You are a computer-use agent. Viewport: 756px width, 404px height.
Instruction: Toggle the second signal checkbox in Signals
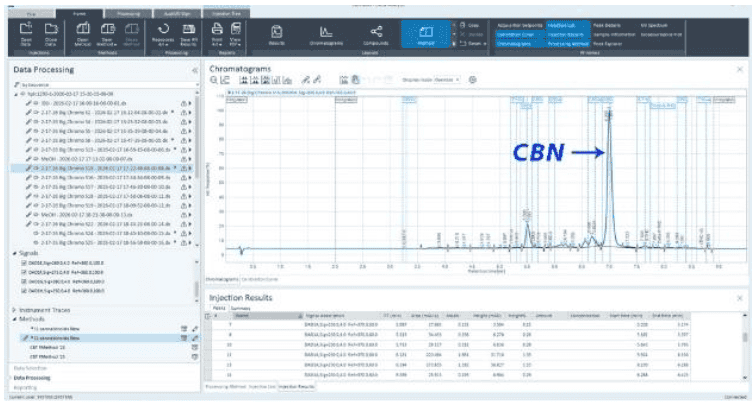click(23, 270)
